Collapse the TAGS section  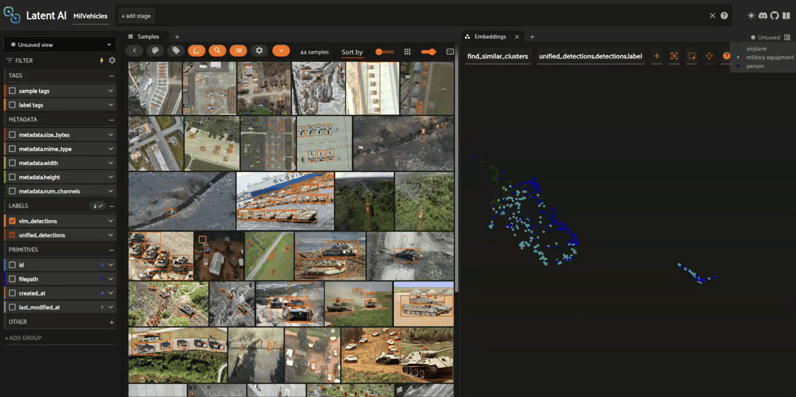tap(111, 76)
